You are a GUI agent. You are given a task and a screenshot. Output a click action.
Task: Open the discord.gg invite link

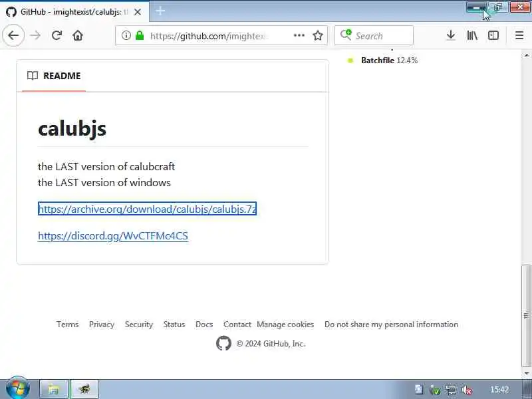point(113,235)
